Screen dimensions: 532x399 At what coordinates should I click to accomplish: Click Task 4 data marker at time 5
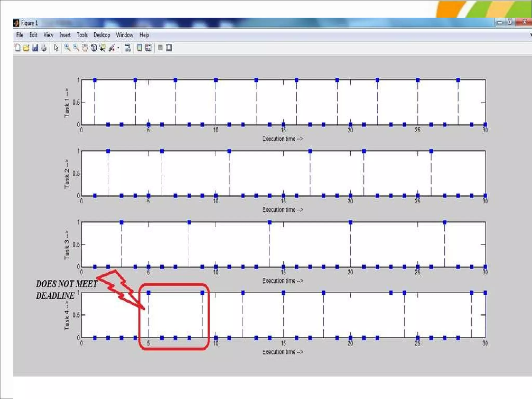pos(149,293)
